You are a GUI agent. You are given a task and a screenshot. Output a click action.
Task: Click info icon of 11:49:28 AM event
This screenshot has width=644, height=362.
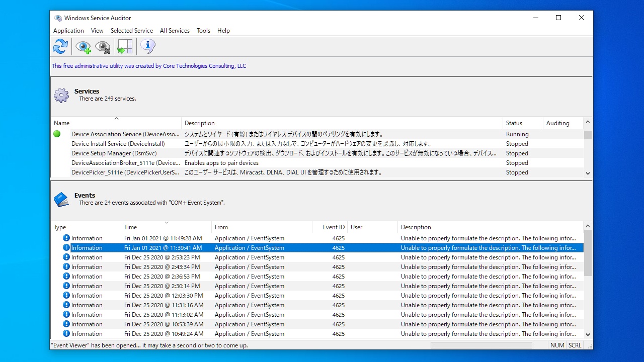point(66,238)
